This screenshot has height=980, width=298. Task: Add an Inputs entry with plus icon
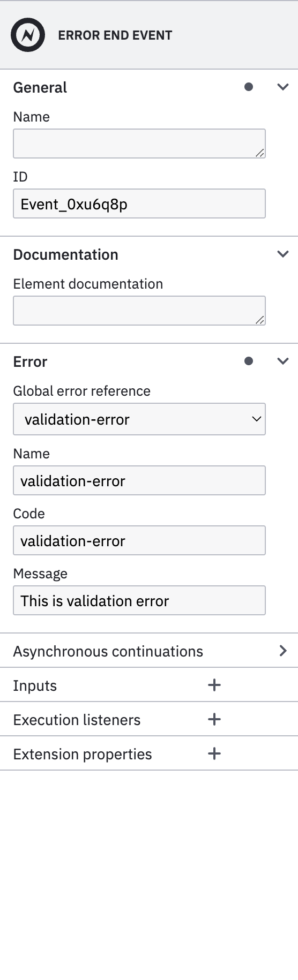pyautogui.click(x=214, y=685)
